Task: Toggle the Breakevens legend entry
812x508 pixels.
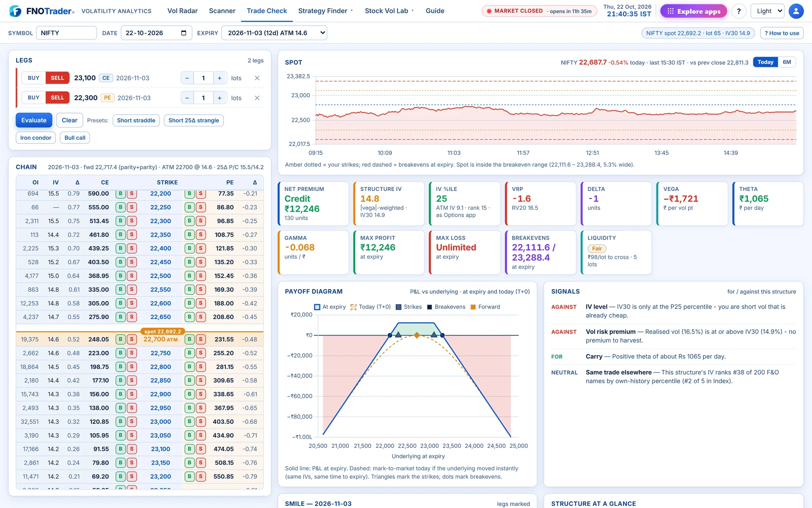Action: 446,307
